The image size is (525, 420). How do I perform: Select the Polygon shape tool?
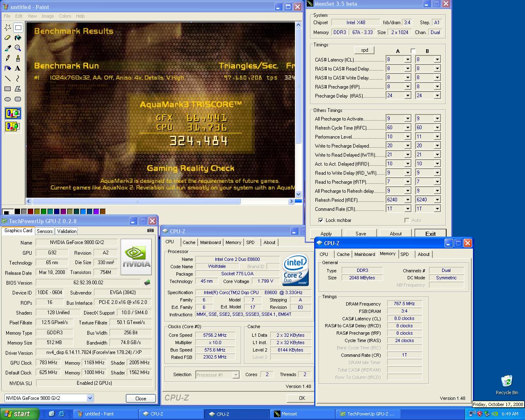point(18,89)
